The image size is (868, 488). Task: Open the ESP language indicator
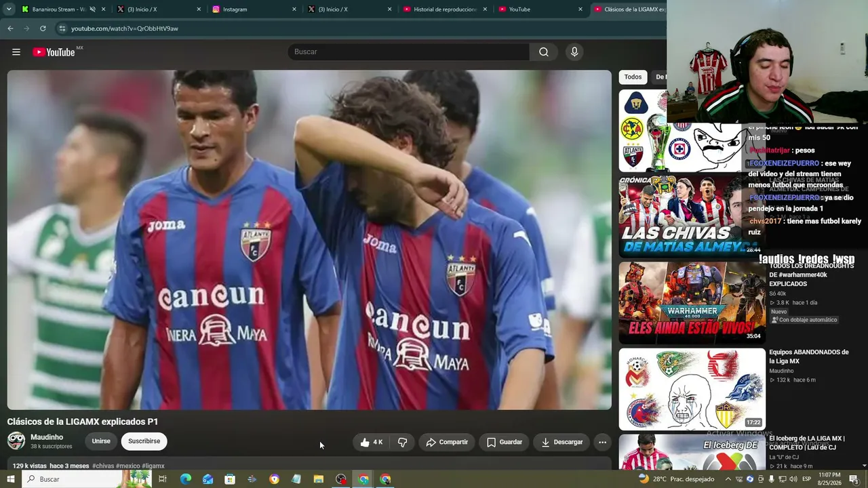(807, 479)
